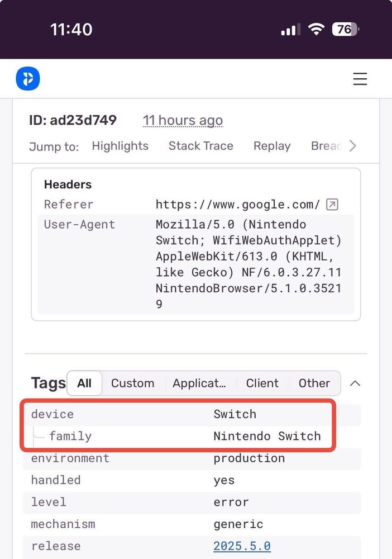Open the Sentry logo home icon
392x559 pixels.
28,78
